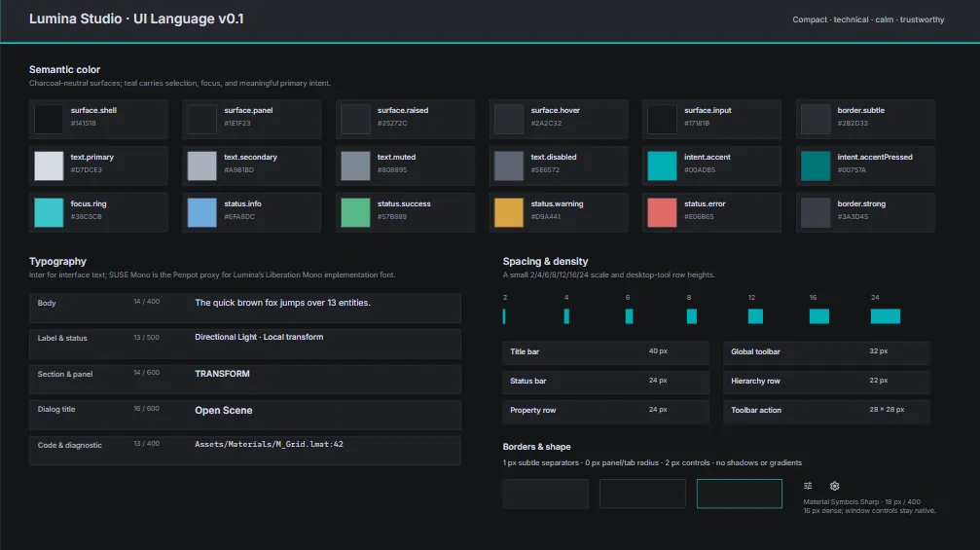Screen dimensions: 980x550
Task: Click the 'Spacing & density' heading
Action: [x=545, y=261]
